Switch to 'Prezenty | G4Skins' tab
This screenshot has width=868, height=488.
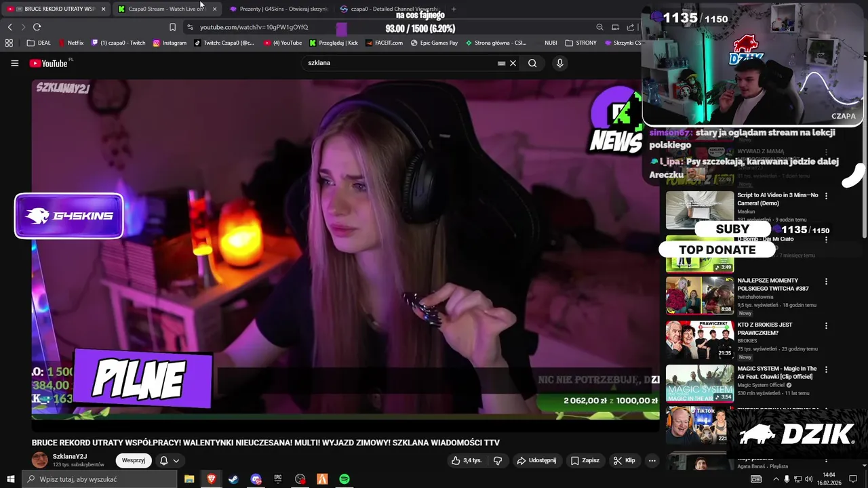[278, 9]
